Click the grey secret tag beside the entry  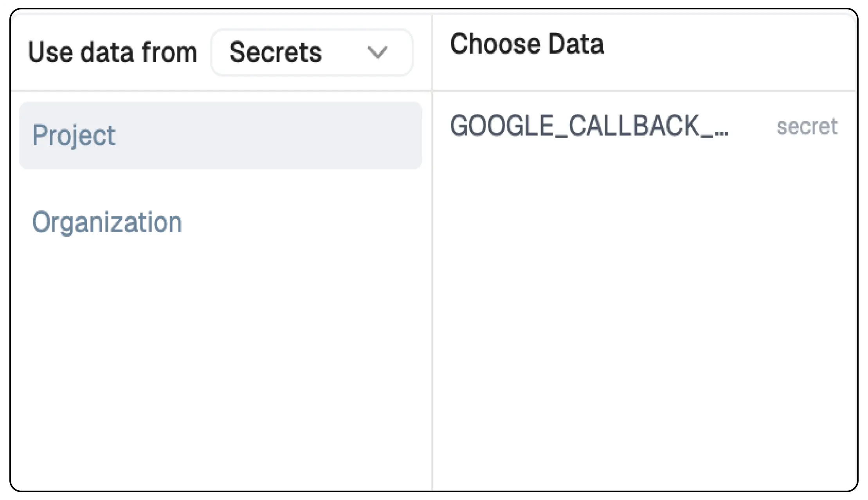point(807,127)
